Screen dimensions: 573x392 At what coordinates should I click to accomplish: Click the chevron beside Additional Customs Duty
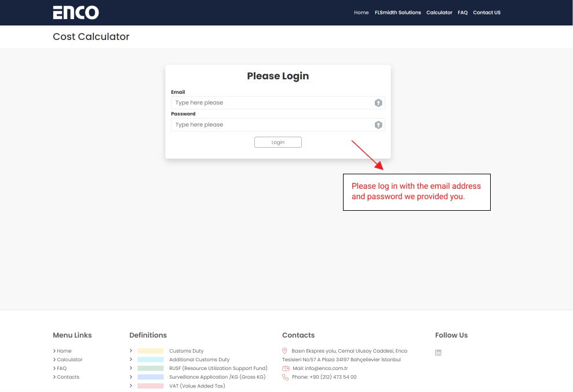coord(131,360)
